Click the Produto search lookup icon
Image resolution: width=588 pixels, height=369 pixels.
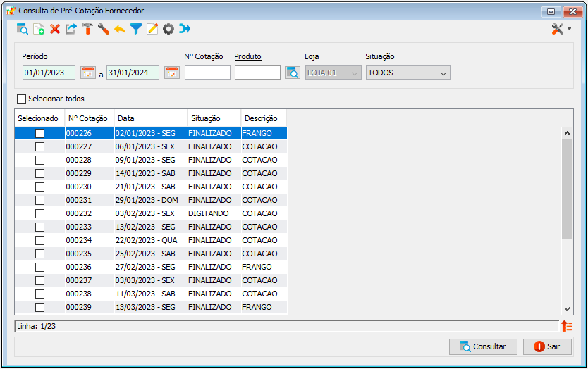pyautogui.click(x=293, y=73)
